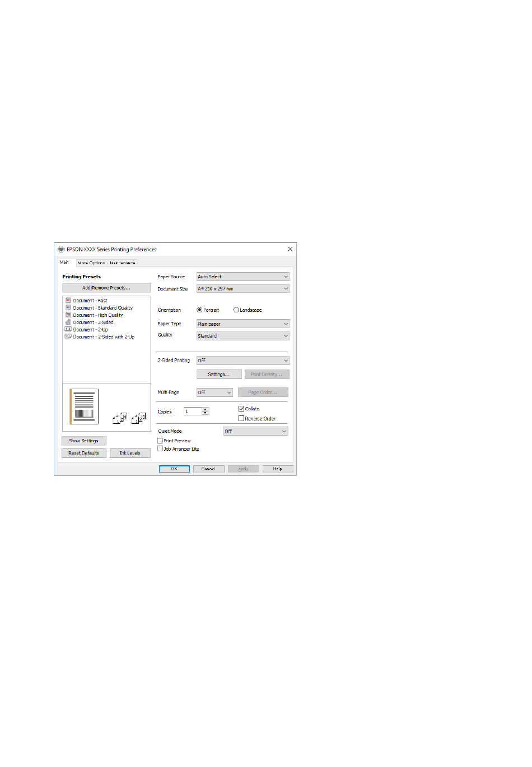Enable Reverse Order checkbox
Viewport: 532px width, 767px height.
tap(241, 418)
